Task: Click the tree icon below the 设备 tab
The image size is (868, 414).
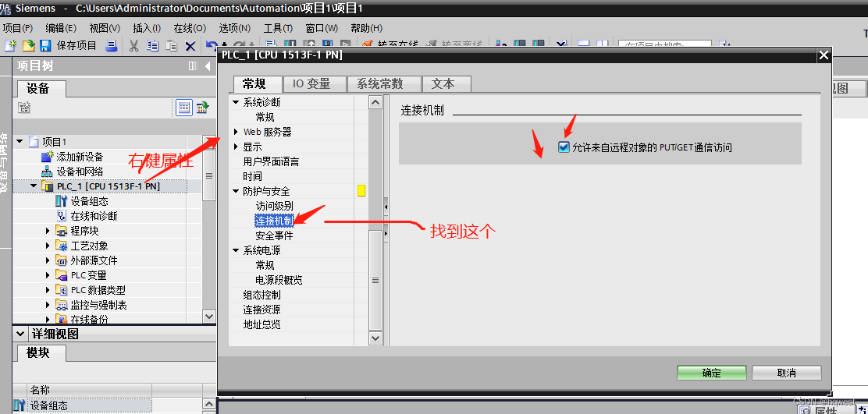Action: tap(23, 108)
